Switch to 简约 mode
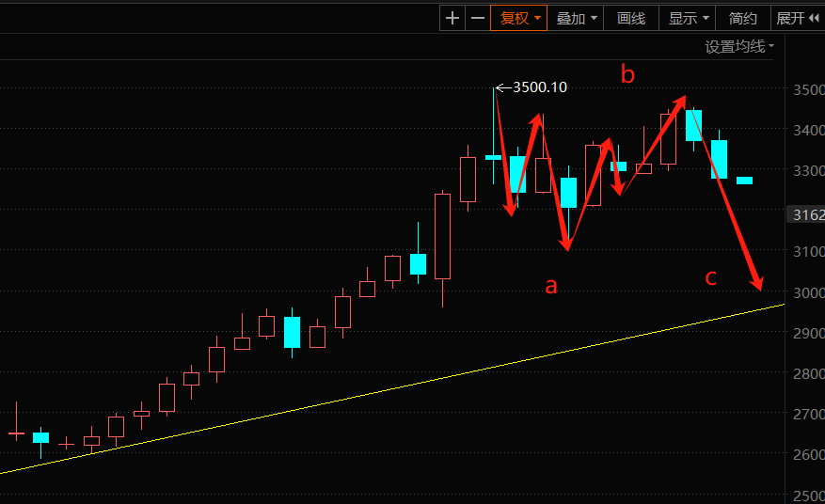Image resolution: width=825 pixels, height=504 pixels. 742,19
